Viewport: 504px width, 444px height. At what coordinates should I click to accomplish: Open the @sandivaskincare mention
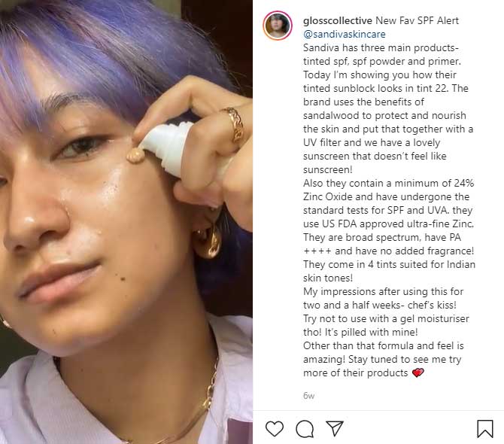pos(345,34)
